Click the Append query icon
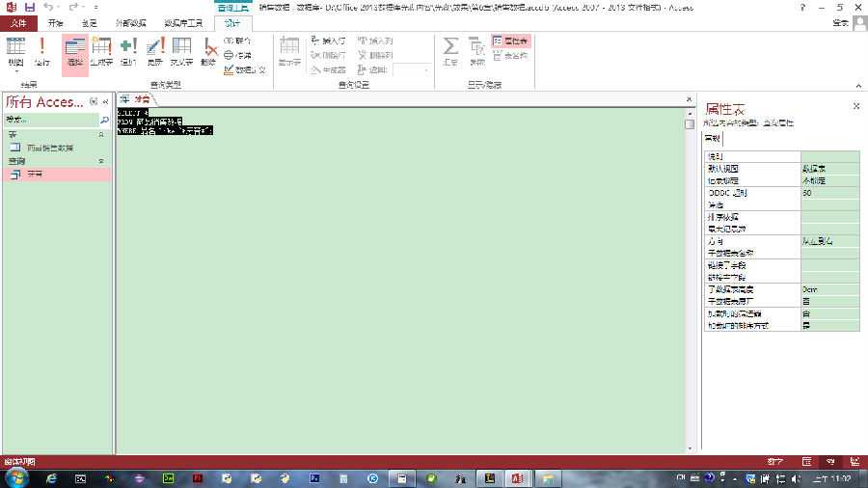 pos(128,50)
